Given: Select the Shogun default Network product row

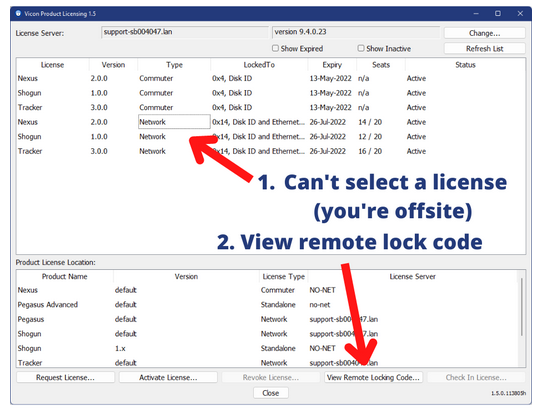Looking at the screenshot, I should tap(267, 334).
